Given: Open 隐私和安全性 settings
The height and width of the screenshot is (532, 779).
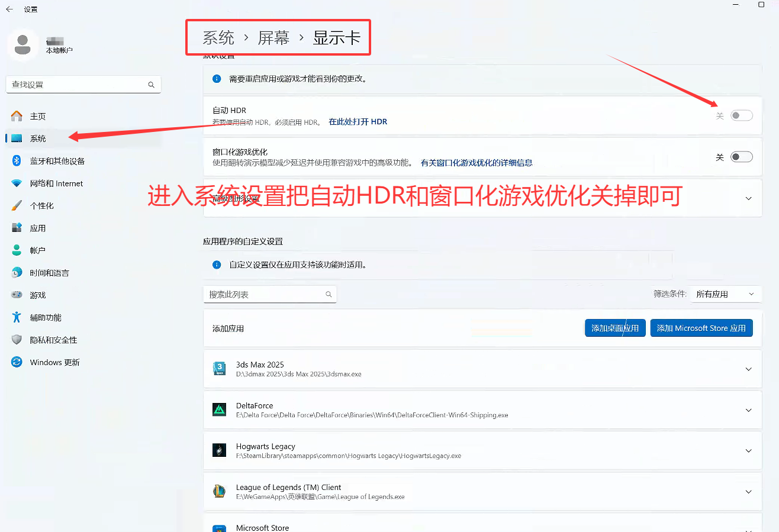Looking at the screenshot, I should [x=54, y=340].
